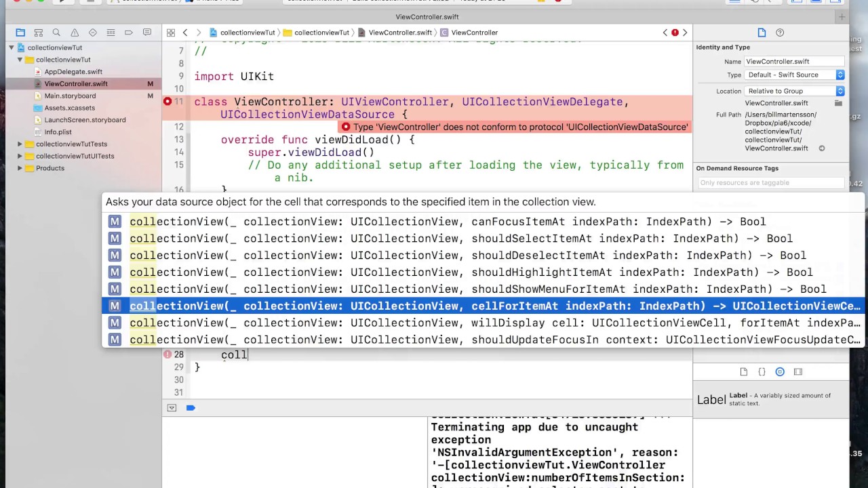
Task: Choose the shouldUpdateFocusIn completion
Action: (483, 340)
